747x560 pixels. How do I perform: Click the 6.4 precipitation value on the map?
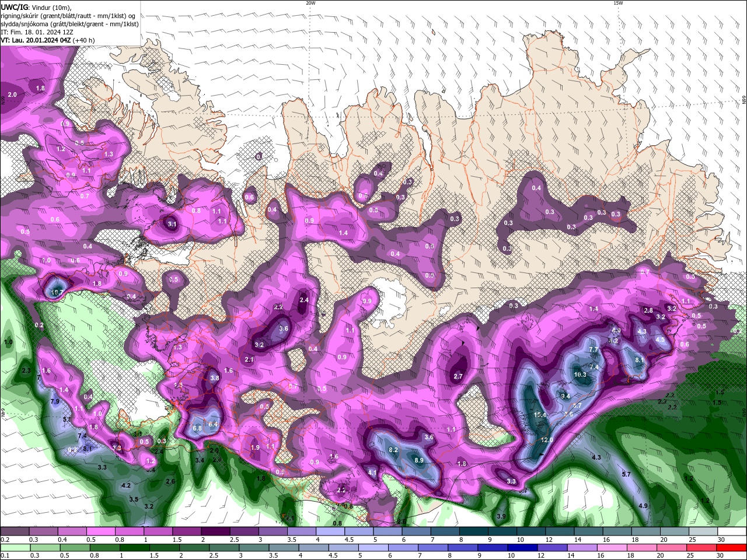[213, 424]
